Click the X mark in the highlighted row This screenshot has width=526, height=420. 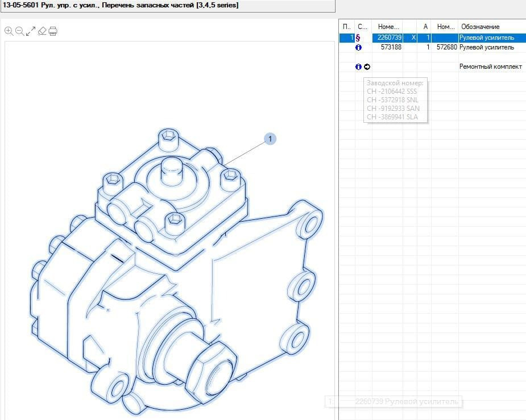(413, 38)
